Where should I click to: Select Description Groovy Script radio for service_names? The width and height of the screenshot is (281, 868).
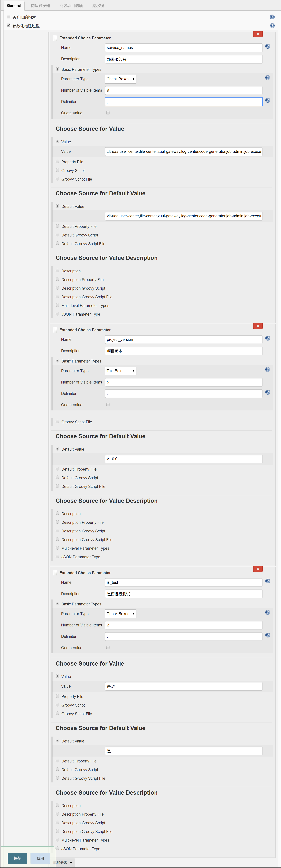(x=57, y=288)
